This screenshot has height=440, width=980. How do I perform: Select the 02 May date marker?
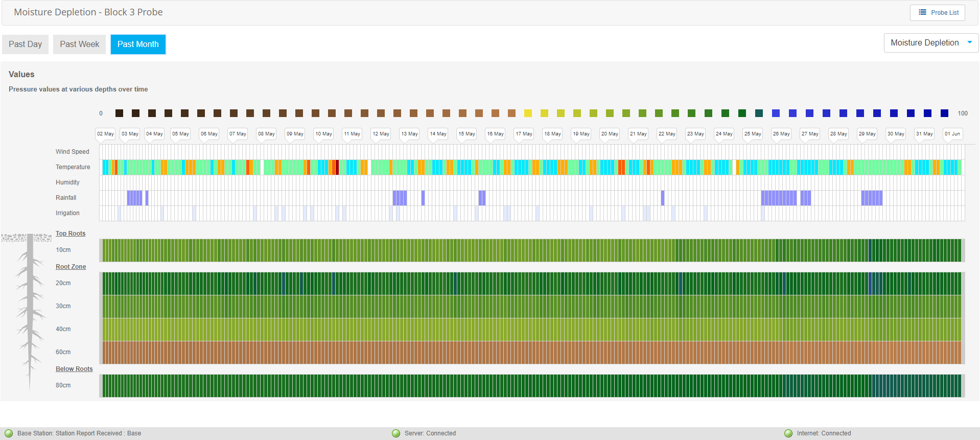tap(105, 134)
